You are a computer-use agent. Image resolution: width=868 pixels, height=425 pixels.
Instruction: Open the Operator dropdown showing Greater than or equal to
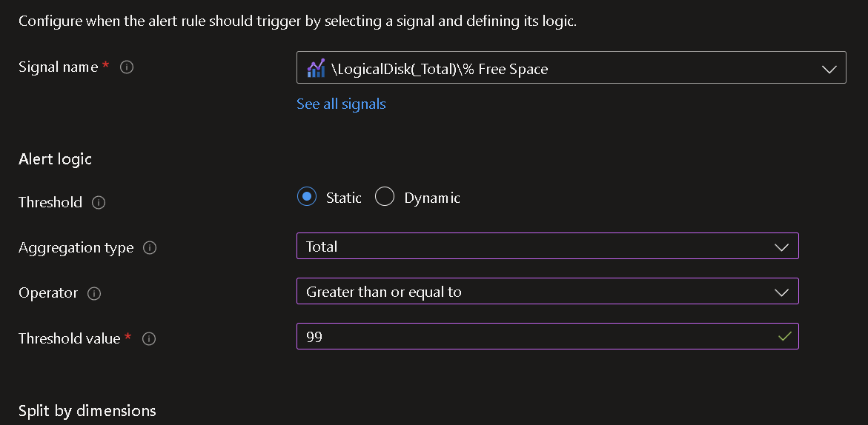point(548,291)
